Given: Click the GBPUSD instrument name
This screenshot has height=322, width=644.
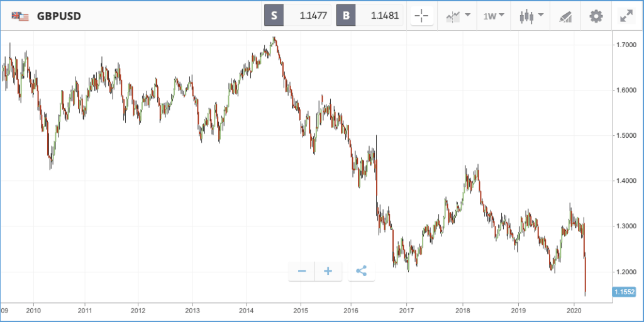Looking at the screenshot, I should point(58,16).
